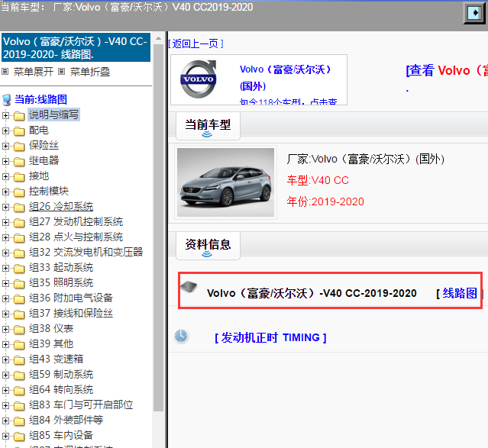The image size is (488, 448).
Task: Click the computer icon next to 当前:线路图
Action: click(x=7, y=100)
